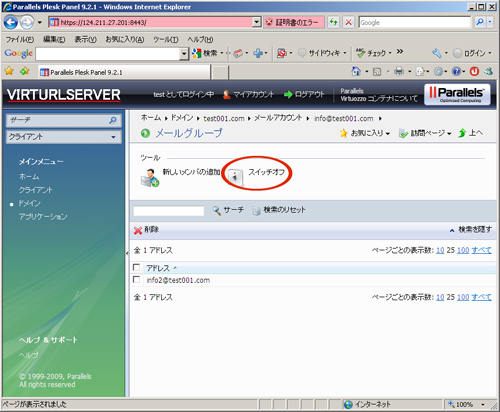The width and height of the screenshot is (500, 412).
Task: Click the RSS feeds icon
Action: click(x=377, y=71)
